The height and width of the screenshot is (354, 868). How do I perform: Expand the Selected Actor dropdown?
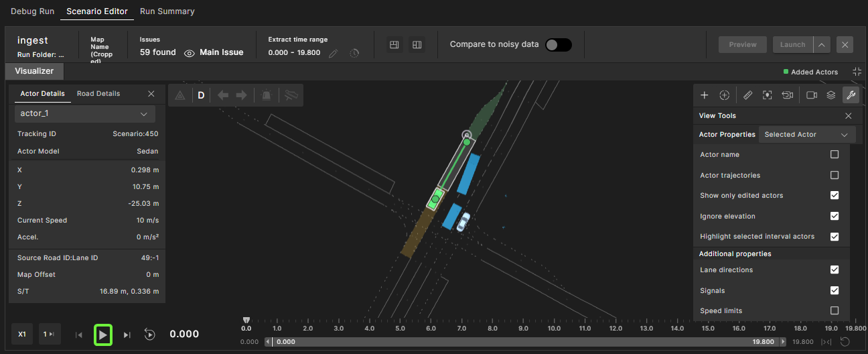[x=806, y=135]
